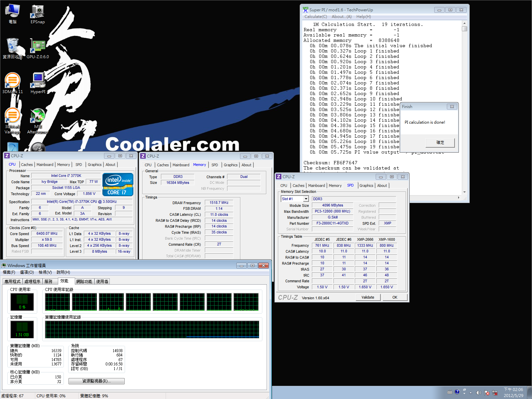Click the Core Voltage value 1.856 V

coord(89,194)
